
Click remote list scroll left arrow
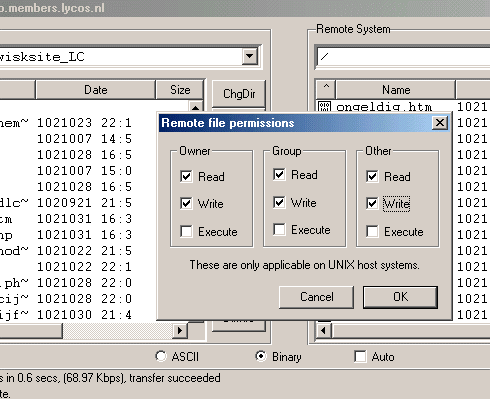coord(323,331)
